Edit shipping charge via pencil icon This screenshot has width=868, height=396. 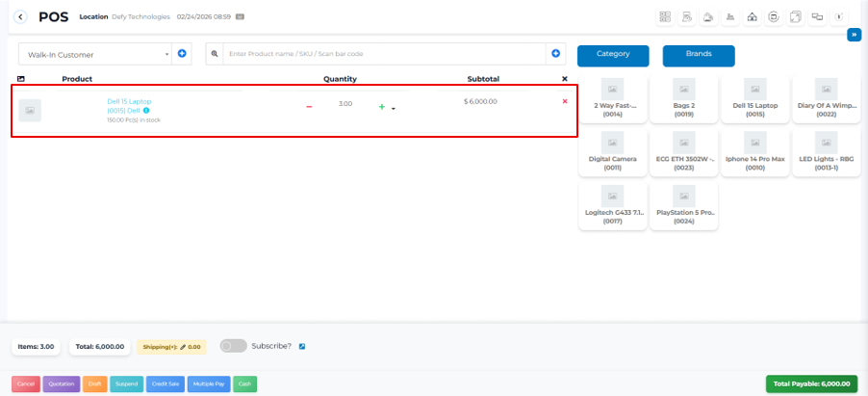[182, 347]
